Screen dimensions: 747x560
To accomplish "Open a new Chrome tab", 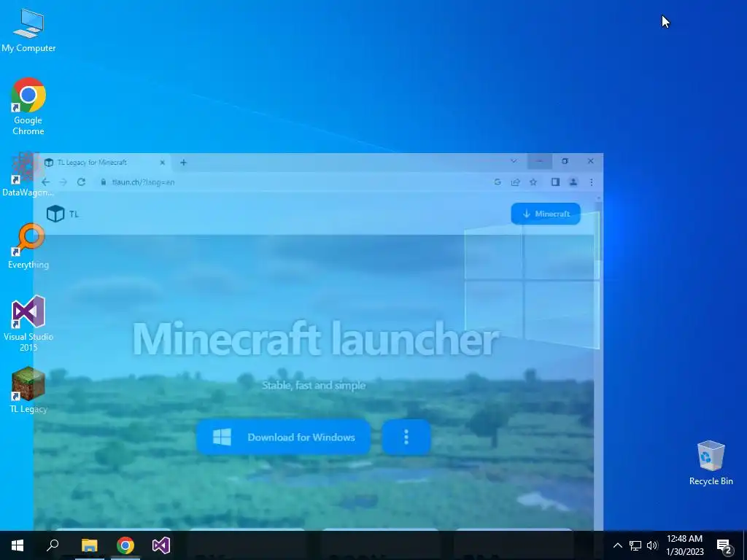I will 183,163.
